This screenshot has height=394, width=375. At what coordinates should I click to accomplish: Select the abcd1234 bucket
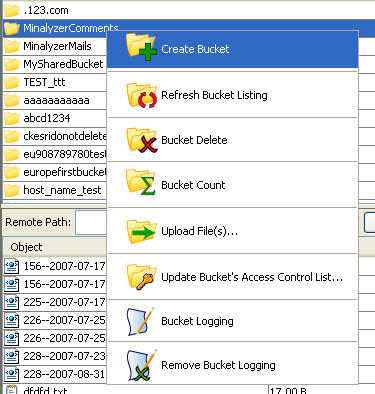pos(47,118)
